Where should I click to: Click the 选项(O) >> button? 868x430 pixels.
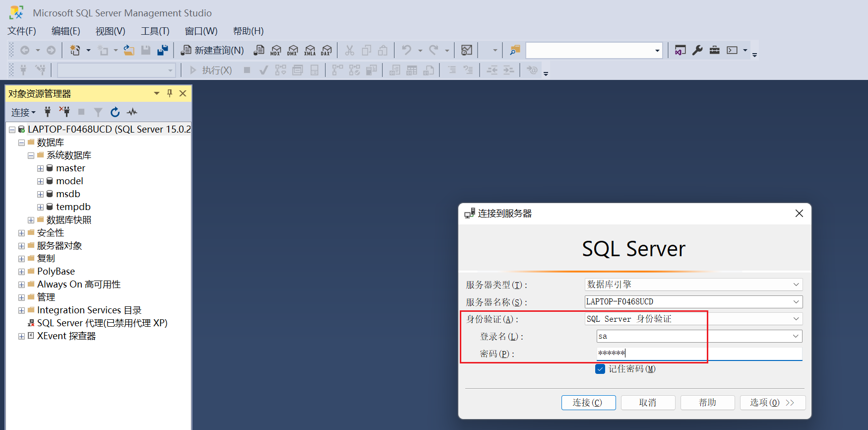(x=772, y=403)
